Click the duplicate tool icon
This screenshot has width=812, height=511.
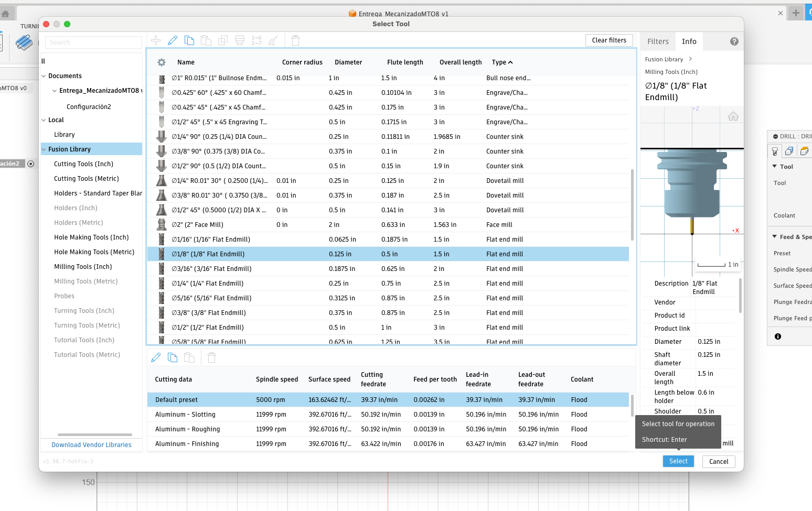coord(223,40)
